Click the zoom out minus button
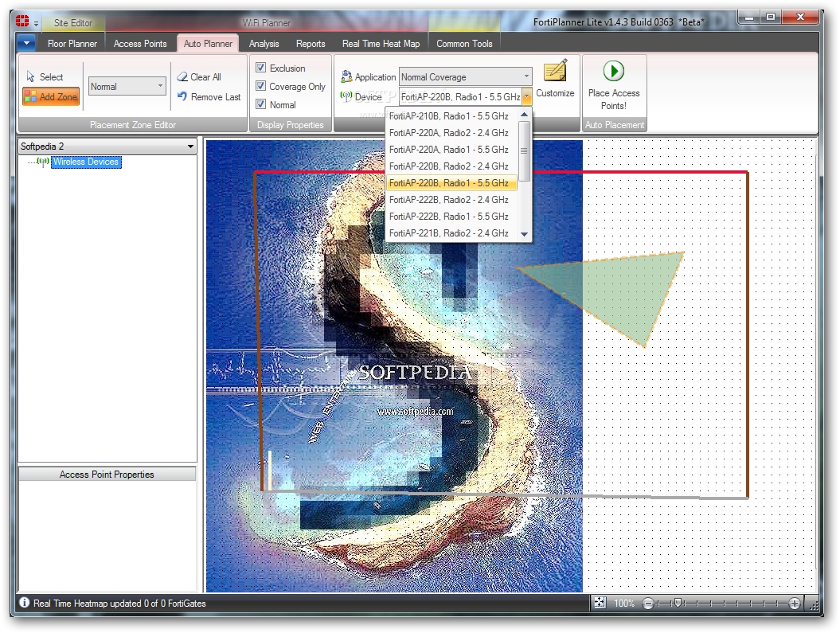840x633 pixels. pos(647,604)
